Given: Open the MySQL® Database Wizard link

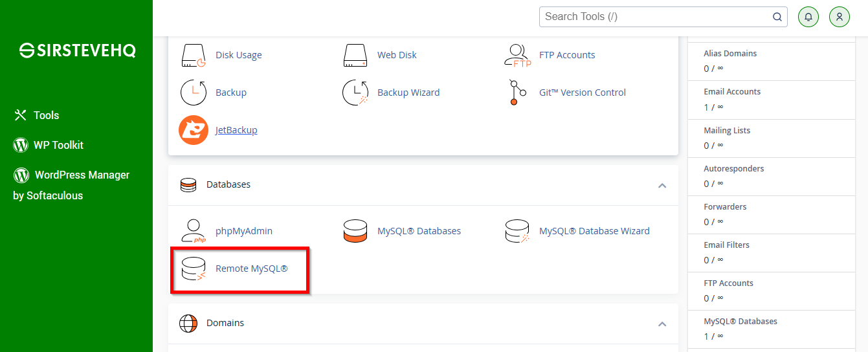Looking at the screenshot, I should tap(594, 231).
